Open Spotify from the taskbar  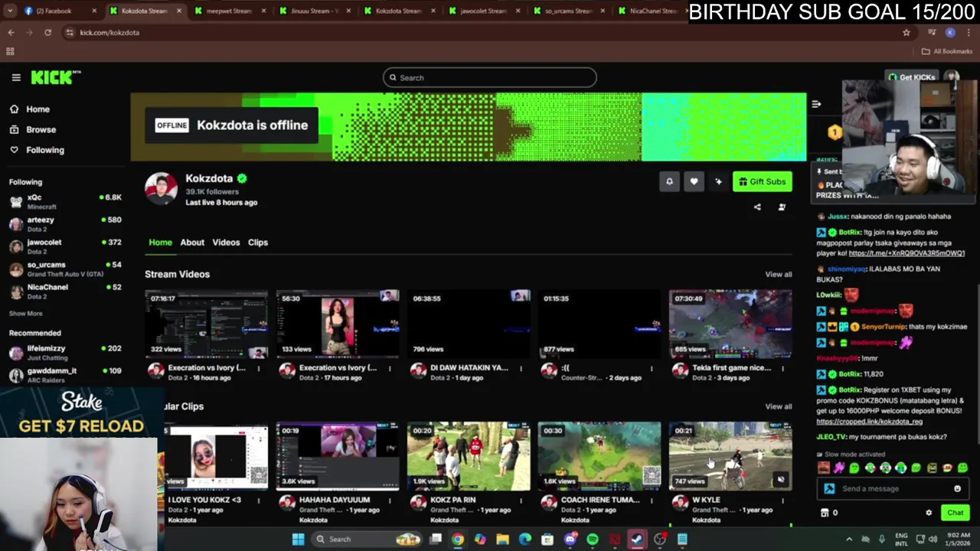[593, 540]
